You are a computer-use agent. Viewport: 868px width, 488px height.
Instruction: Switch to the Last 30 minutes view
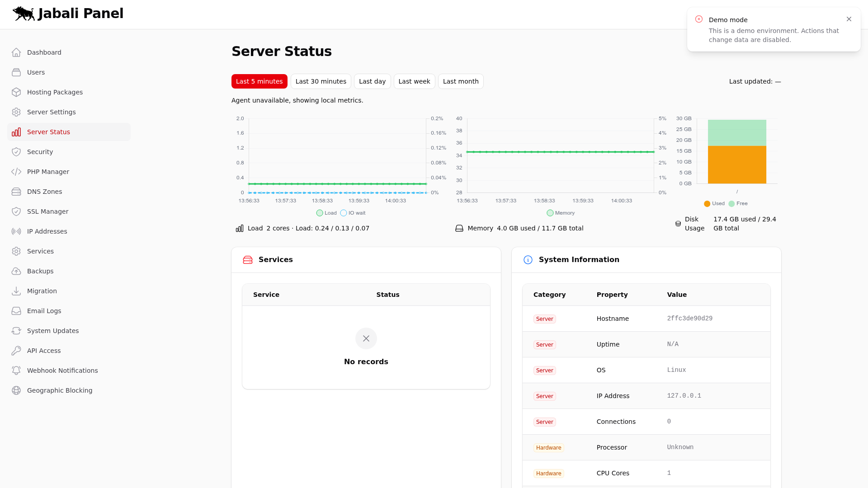tap(321, 81)
